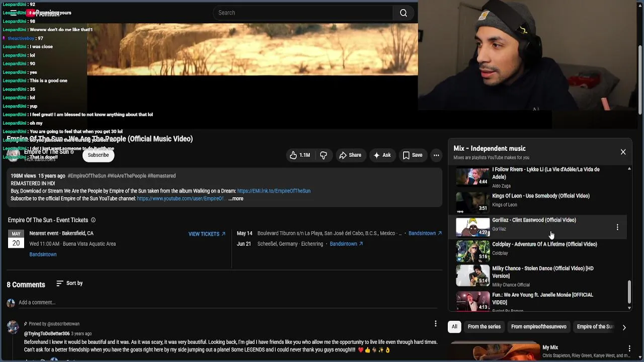644x362 pixels.
Task: Open the My Mix playlist title
Action: pyautogui.click(x=550, y=347)
